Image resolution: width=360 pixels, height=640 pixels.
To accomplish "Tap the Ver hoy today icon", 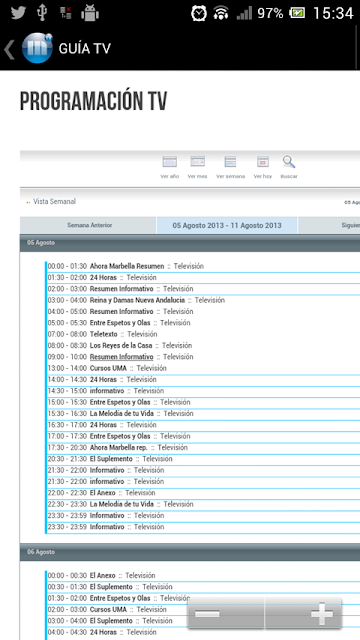I will pos(262,162).
